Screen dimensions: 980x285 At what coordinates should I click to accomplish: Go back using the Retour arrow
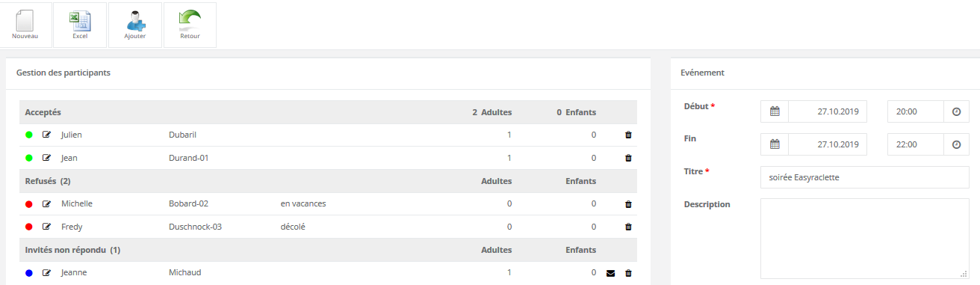[x=190, y=25]
